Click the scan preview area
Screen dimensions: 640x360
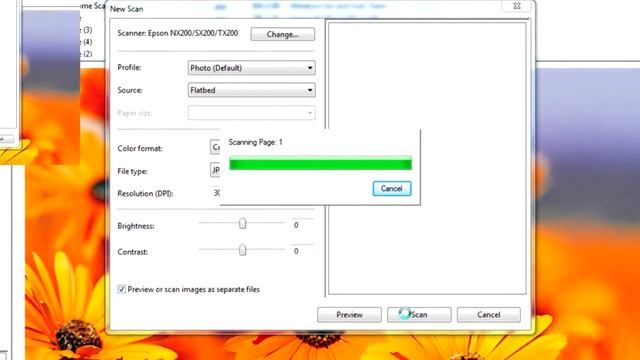coord(427,158)
